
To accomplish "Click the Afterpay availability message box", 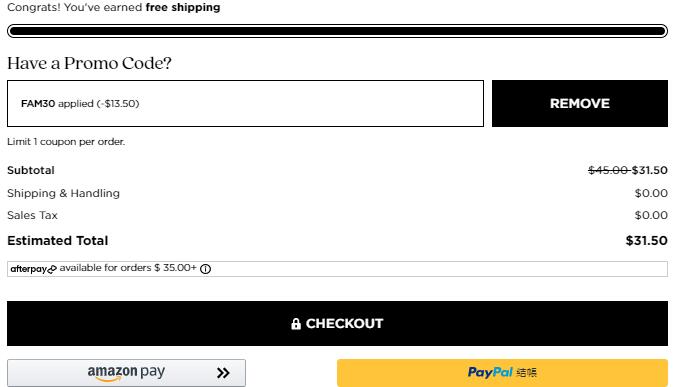I will pyautogui.click(x=337, y=269).
